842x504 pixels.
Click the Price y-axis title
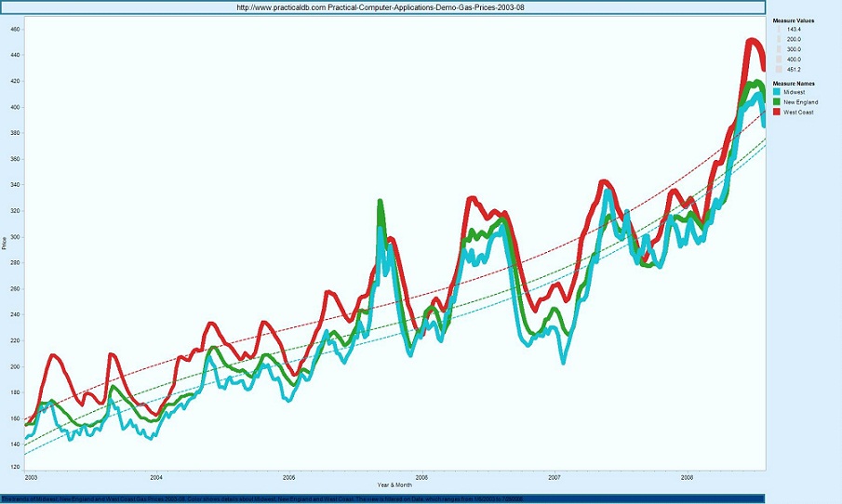coord(5,244)
